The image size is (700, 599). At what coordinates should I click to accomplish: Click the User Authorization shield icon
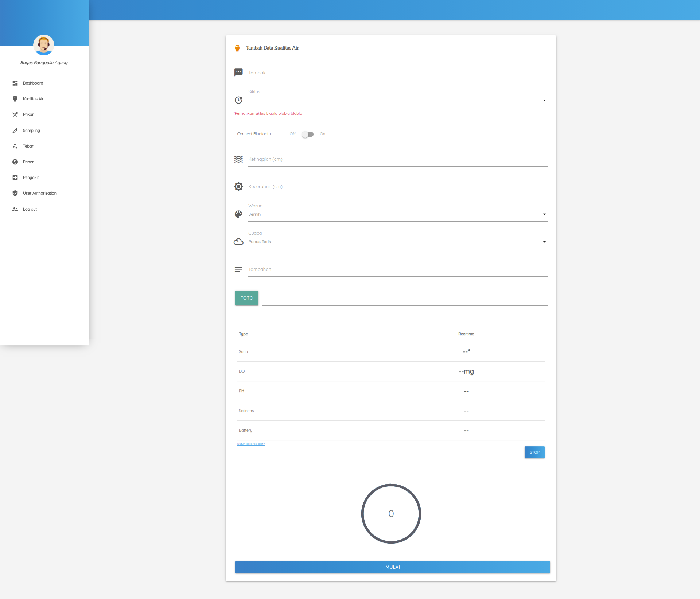pyautogui.click(x=15, y=193)
